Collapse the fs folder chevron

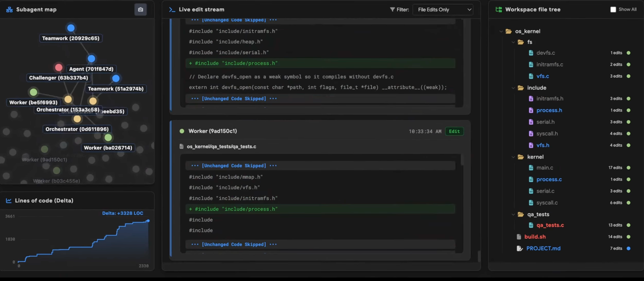[x=513, y=42]
